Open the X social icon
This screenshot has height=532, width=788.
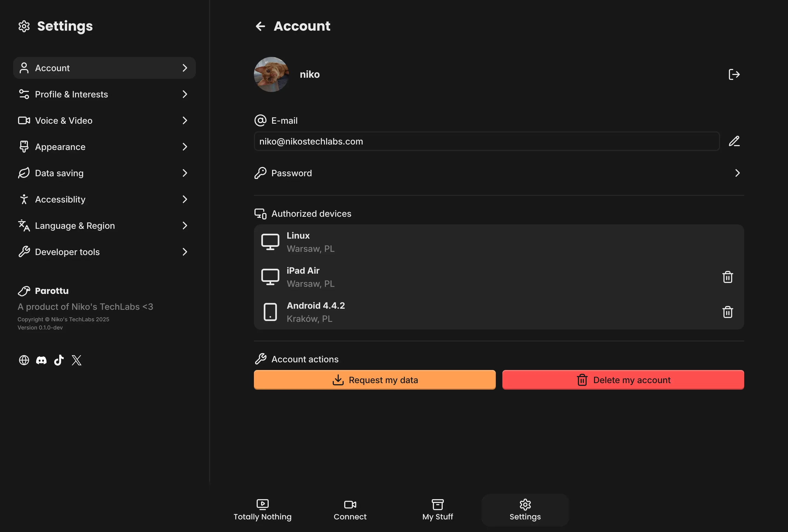click(77, 360)
